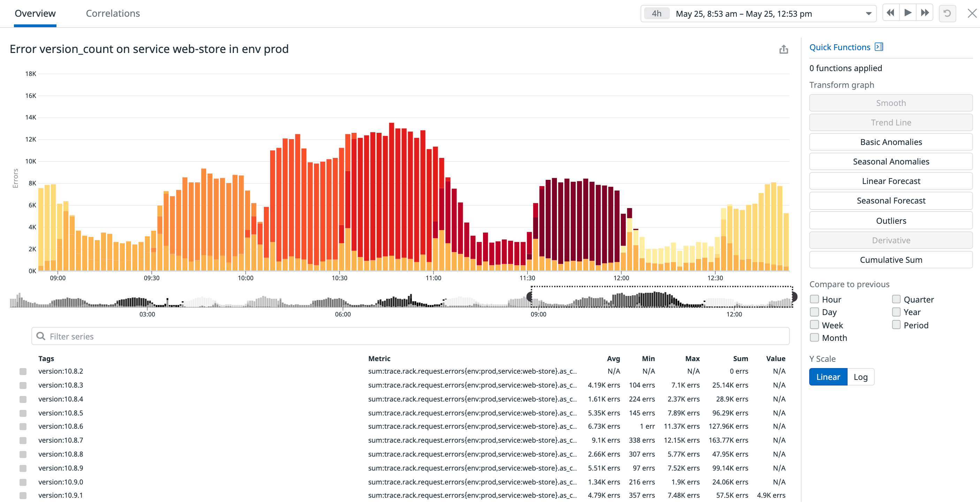The width and height of the screenshot is (980, 504).
Task: Apply the Basic Anomalies transform
Action: [890, 142]
